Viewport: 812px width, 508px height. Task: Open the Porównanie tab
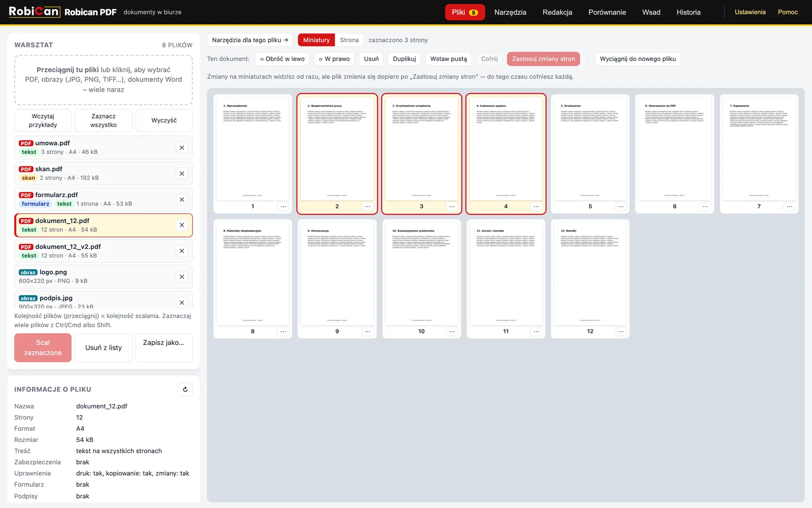coord(607,12)
